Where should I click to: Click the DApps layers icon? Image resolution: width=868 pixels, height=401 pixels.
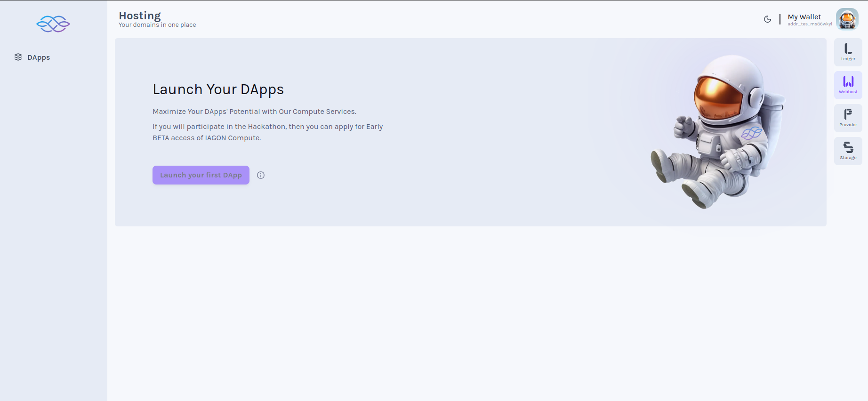pos(18,57)
